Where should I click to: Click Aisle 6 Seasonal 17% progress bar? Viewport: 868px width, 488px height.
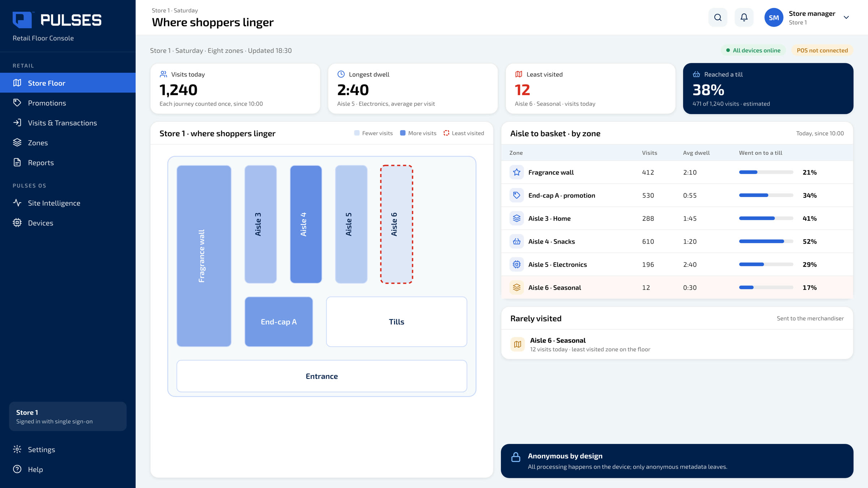point(766,287)
